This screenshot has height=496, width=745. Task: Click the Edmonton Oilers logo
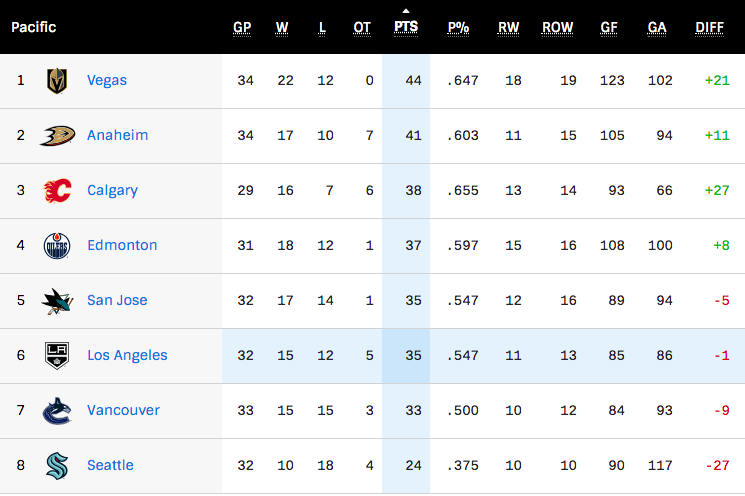(57, 246)
